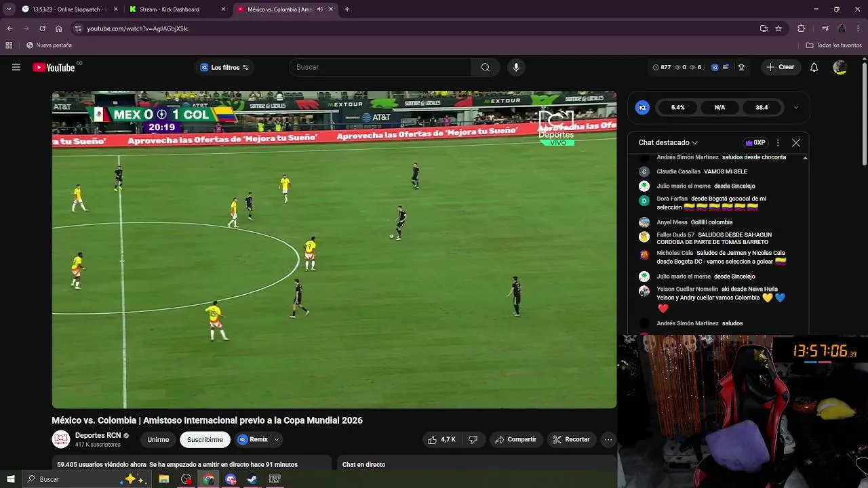Open the browser tab search dropdown

9,9
